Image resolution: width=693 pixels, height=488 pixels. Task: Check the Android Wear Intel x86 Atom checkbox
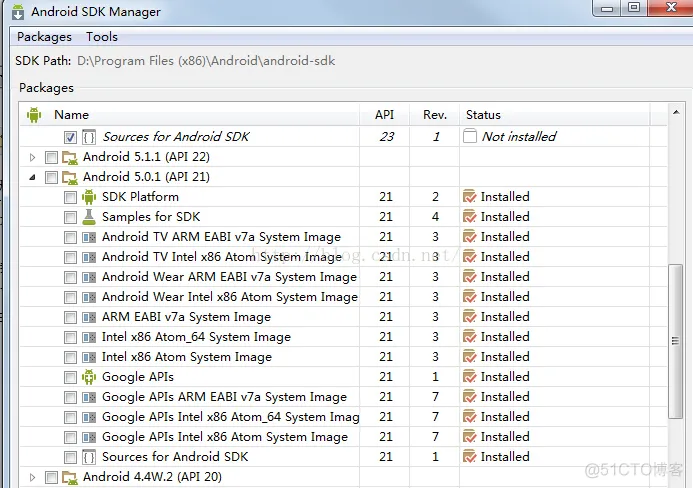tap(70, 297)
